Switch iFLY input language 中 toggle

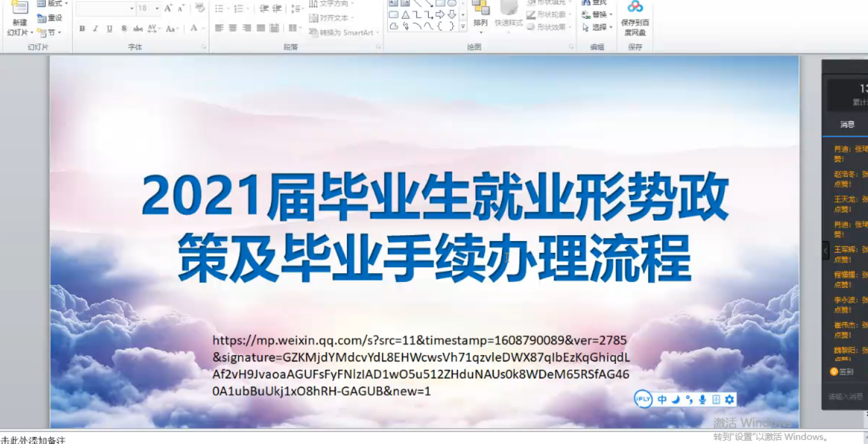(662, 400)
